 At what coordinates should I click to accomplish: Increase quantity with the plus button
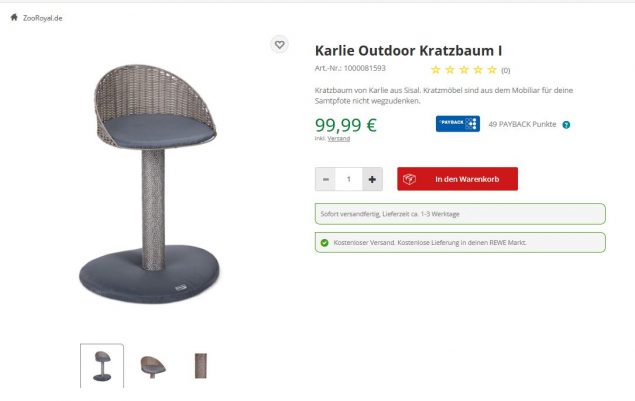372,179
